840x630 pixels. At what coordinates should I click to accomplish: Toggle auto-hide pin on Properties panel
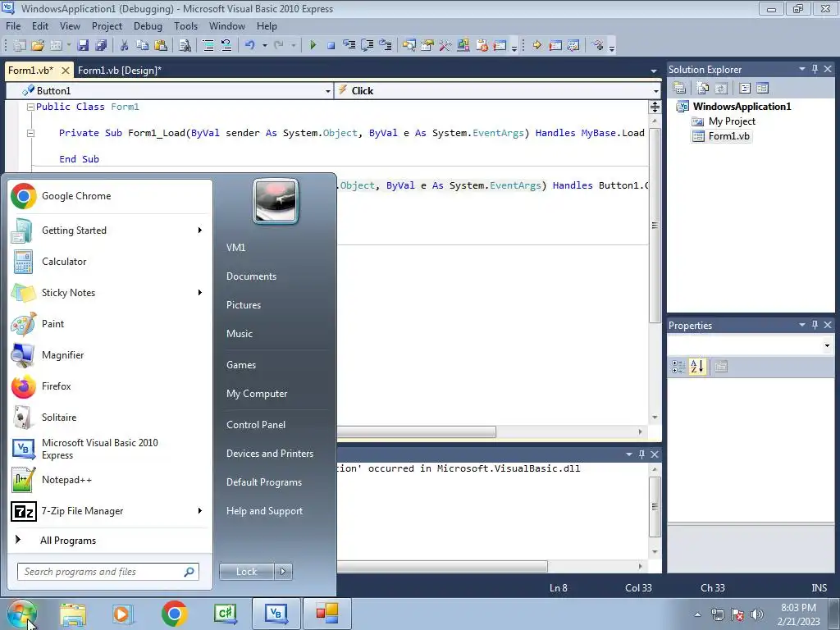pos(815,325)
